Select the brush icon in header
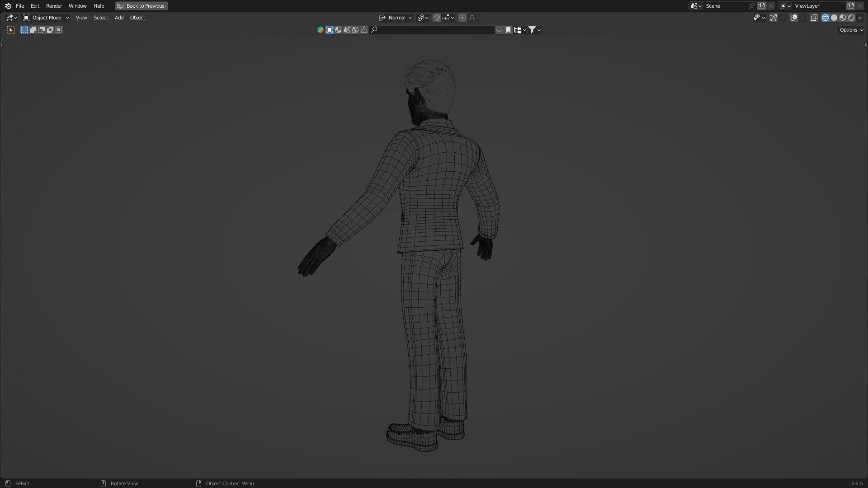The width and height of the screenshot is (868, 488). click(364, 30)
